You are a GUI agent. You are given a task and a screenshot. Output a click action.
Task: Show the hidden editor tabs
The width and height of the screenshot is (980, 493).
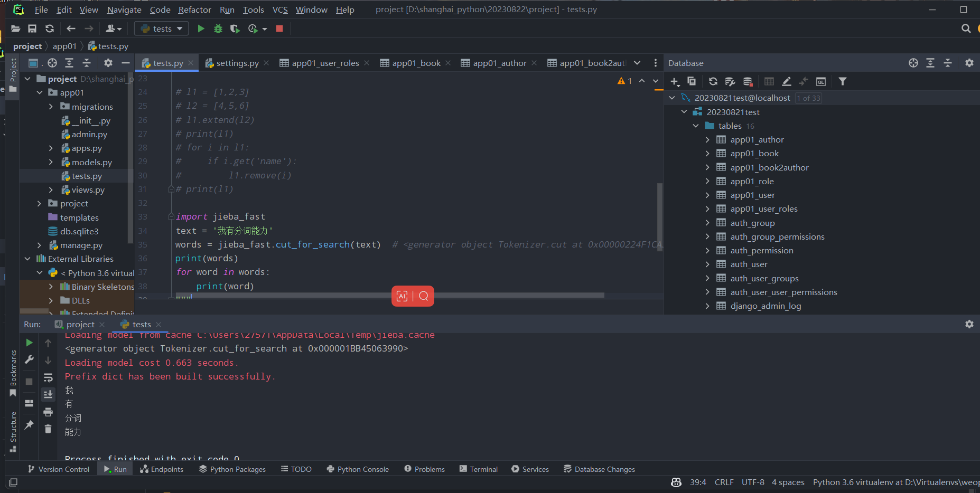(x=637, y=63)
